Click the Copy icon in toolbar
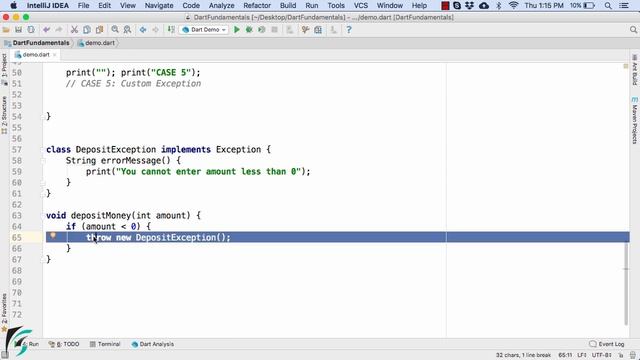The image size is (640, 360). pos(87,30)
